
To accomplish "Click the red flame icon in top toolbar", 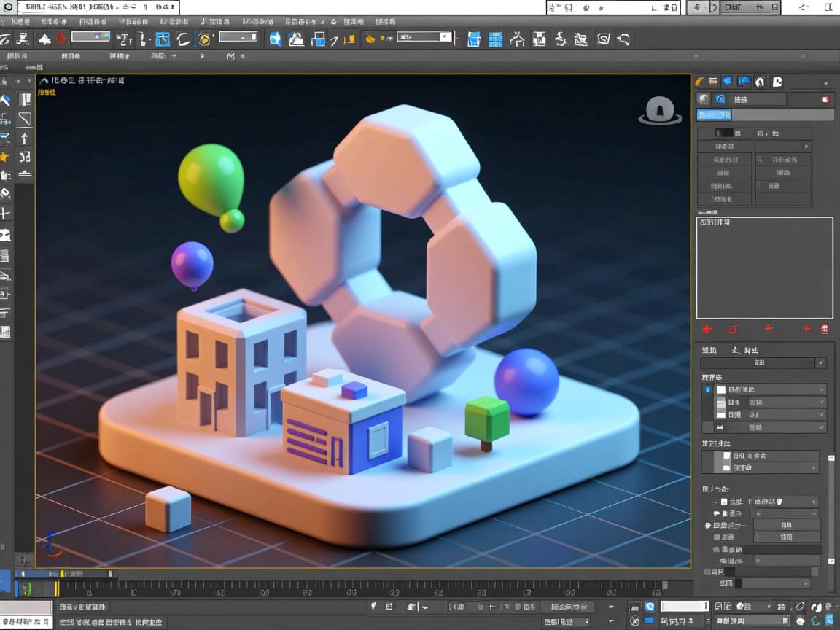I will tap(61, 39).
